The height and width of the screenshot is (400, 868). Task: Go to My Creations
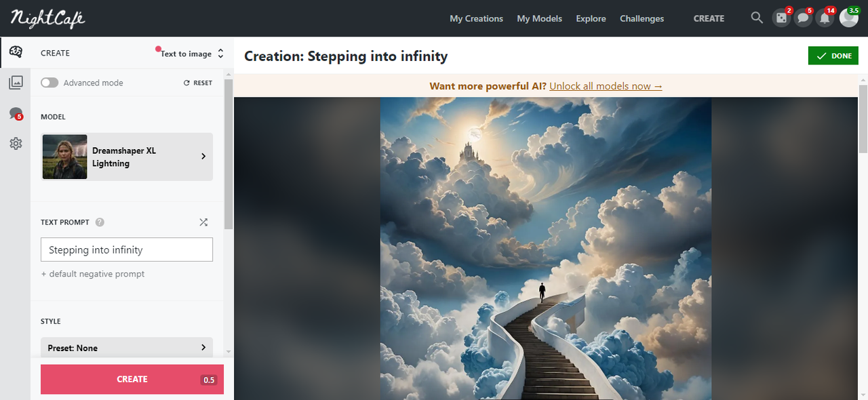477,18
